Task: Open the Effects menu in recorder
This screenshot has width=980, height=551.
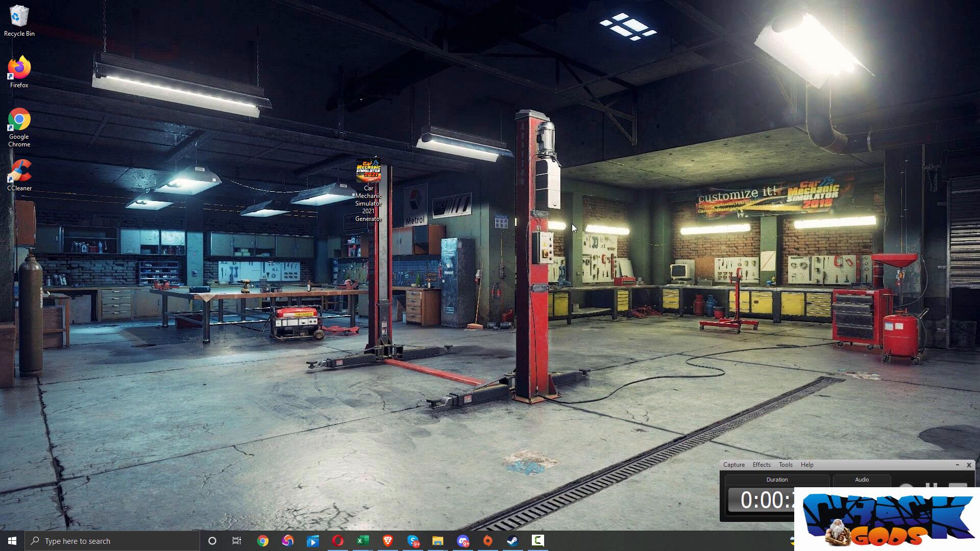Action: [761, 465]
